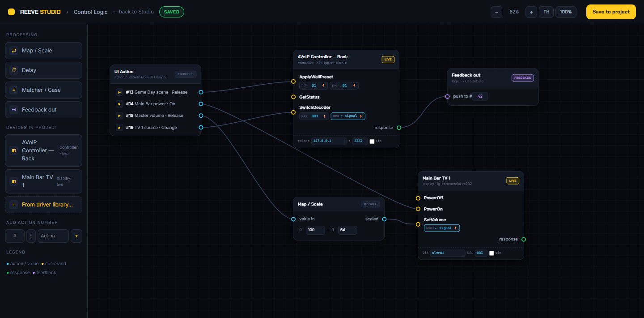Click the Control Logic breadcrumb
Image resolution: width=644 pixels, height=318 pixels.
point(91,12)
